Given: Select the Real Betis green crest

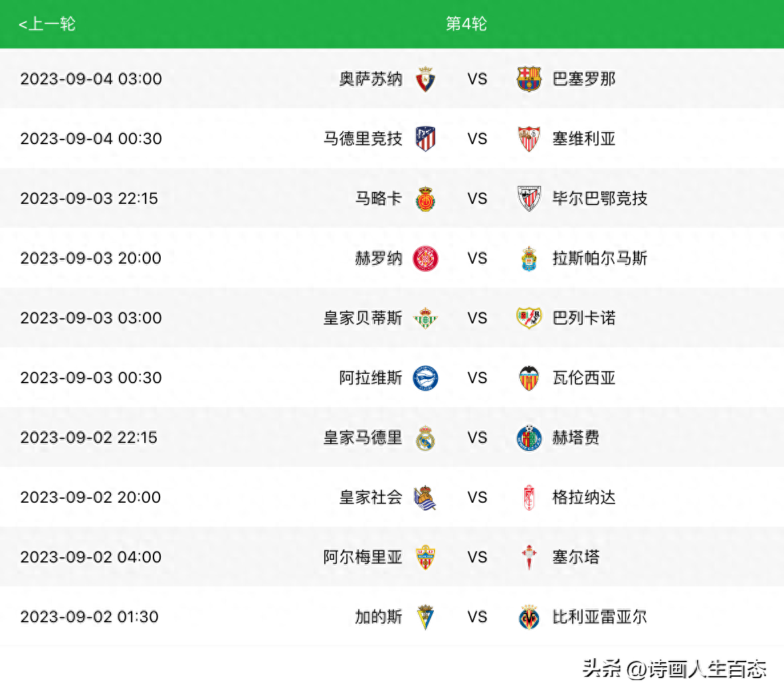Looking at the screenshot, I should 425,317.
